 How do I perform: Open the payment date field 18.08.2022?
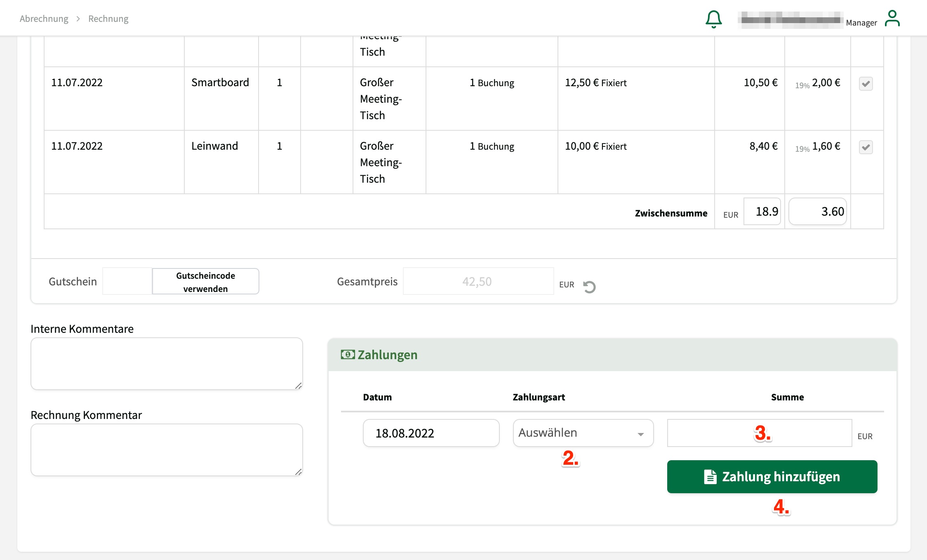[x=431, y=433]
